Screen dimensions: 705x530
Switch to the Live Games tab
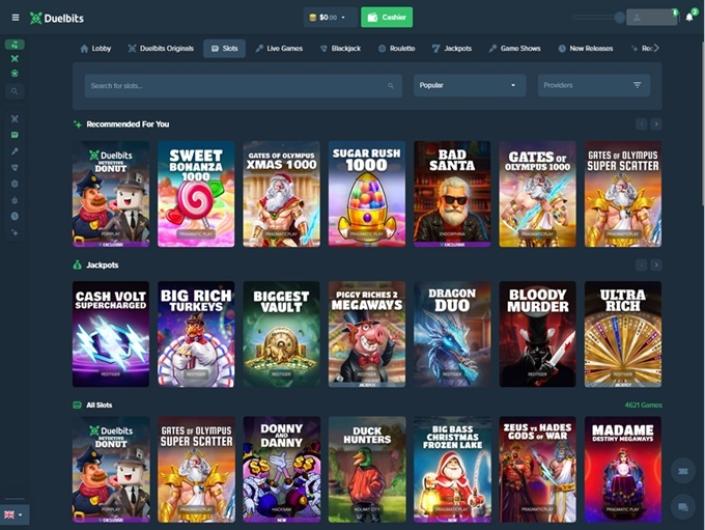pyautogui.click(x=279, y=48)
